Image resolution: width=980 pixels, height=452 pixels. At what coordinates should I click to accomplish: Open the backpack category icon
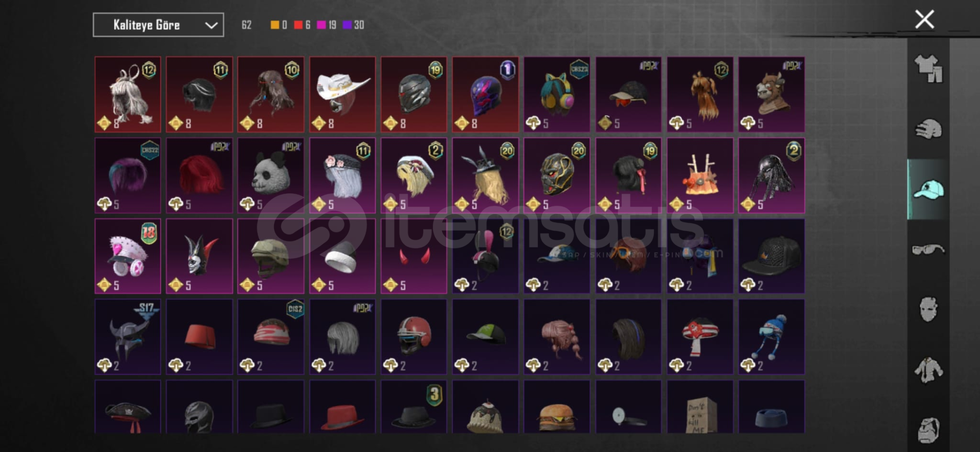(928, 430)
